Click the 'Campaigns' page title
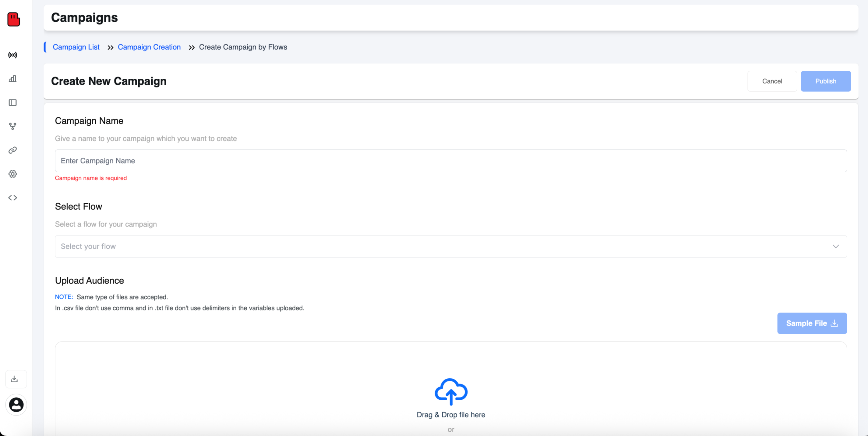Viewport: 868px width, 436px height. tap(84, 18)
